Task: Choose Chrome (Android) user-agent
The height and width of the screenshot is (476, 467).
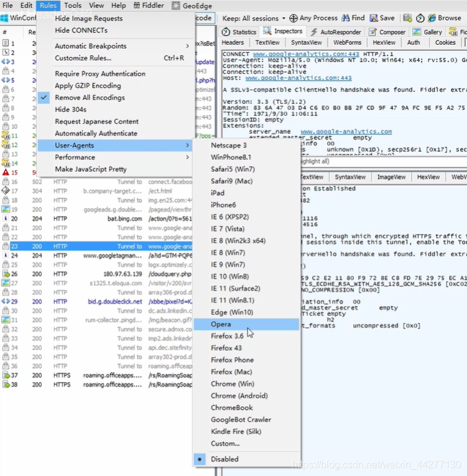Action: (246, 396)
